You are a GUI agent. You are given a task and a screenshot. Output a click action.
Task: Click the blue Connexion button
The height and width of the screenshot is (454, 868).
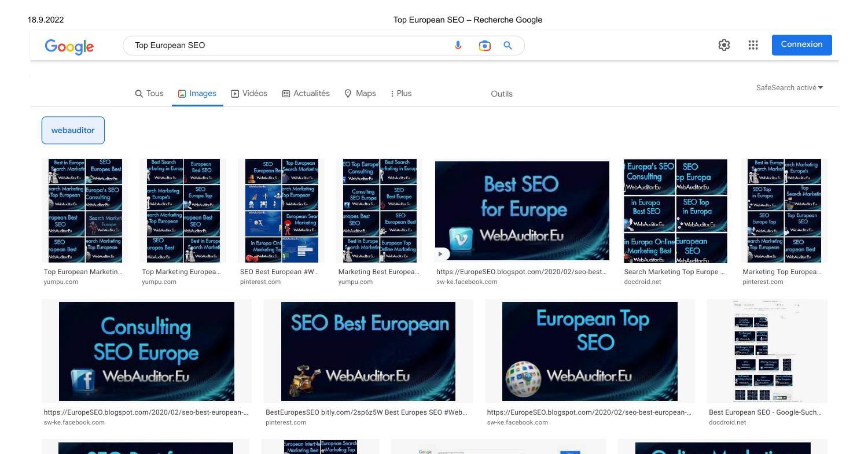801,45
